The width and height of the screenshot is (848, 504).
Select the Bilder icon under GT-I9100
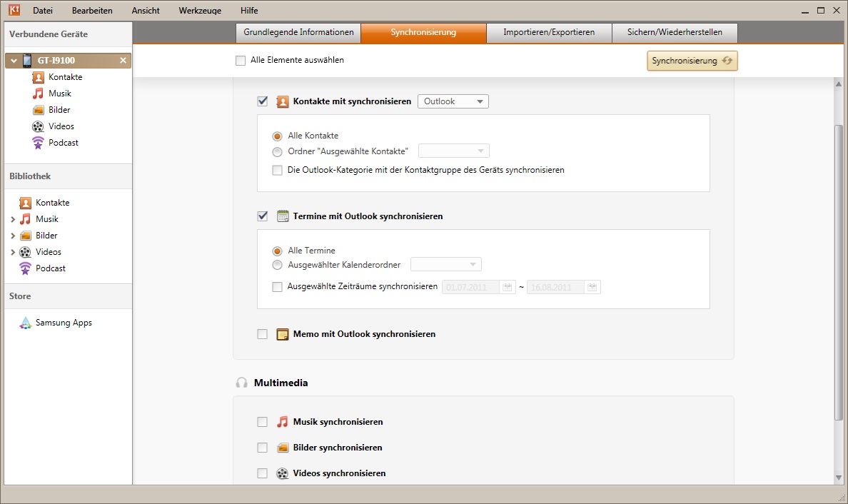pos(39,110)
